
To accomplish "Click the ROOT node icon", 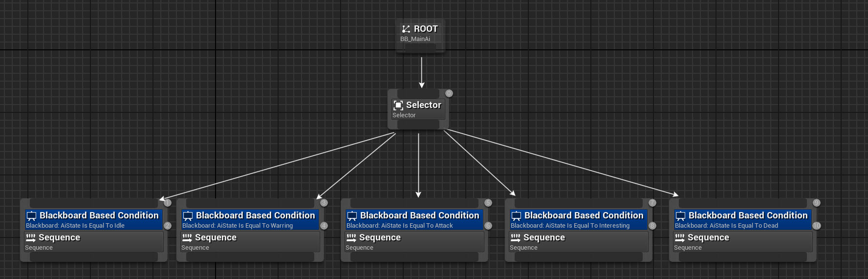I will (x=406, y=29).
